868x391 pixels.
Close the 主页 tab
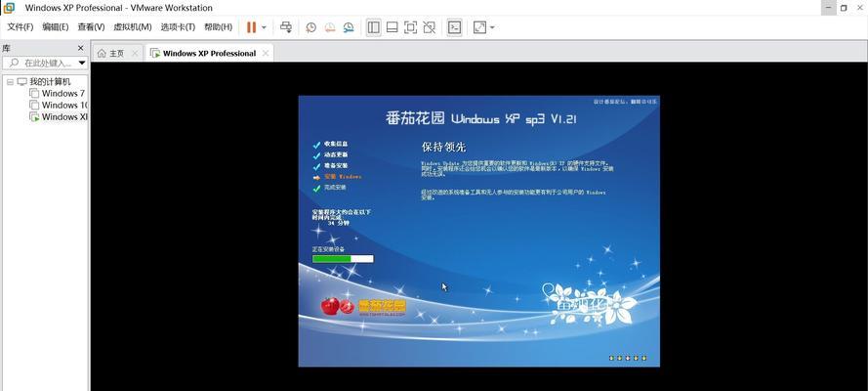pos(135,53)
